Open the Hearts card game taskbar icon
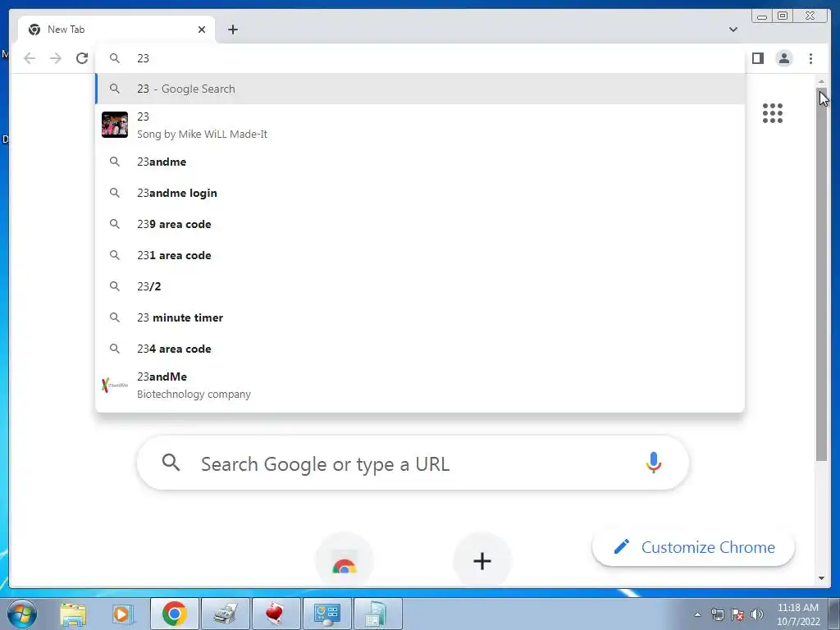 point(276,614)
